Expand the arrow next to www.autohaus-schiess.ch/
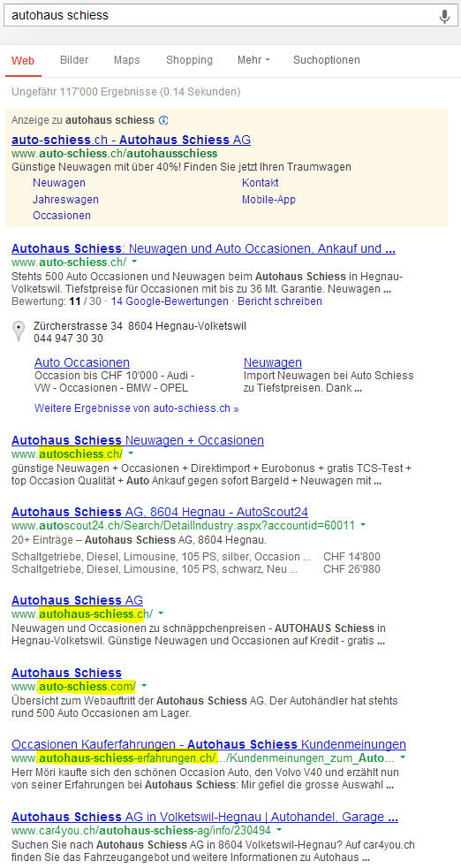Viewport: 461px width, 868px height. (x=161, y=613)
